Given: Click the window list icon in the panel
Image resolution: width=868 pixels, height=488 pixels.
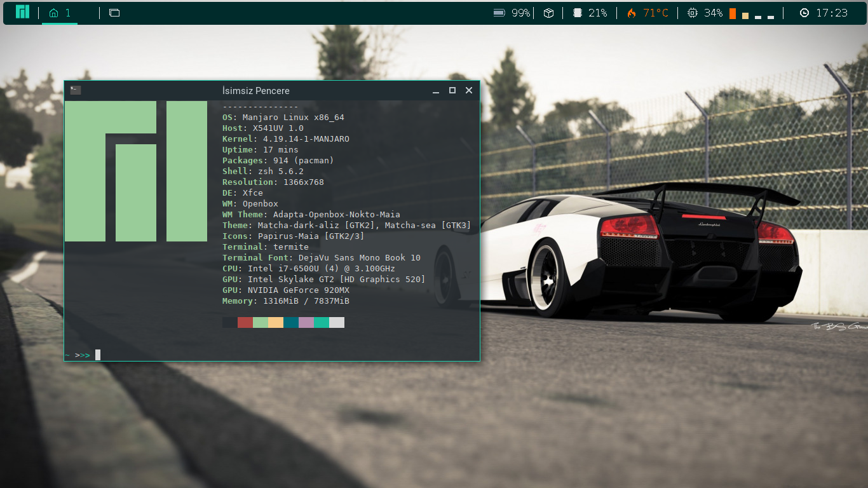Looking at the screenshot, I should pos(114,13).
